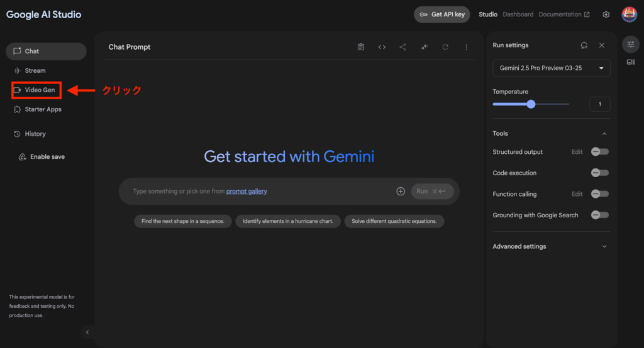Viewport: 644px width, 348px height.
Task: Click the run settings sliders icon
Action: pos(631,45)
